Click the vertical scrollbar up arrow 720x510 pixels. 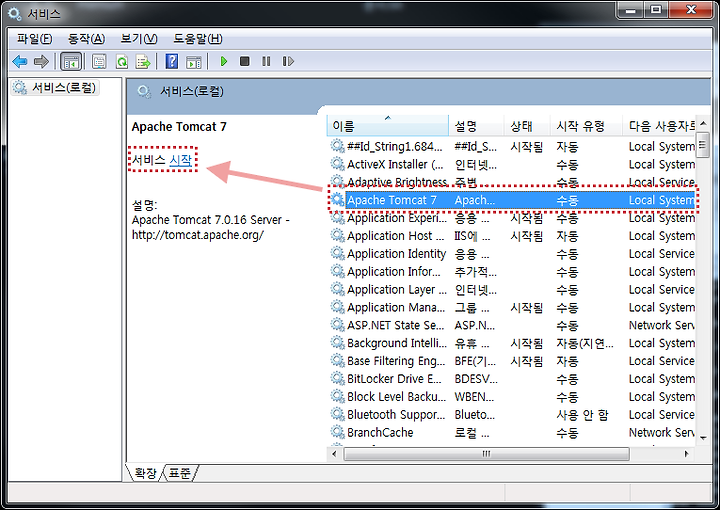[703, 123]
